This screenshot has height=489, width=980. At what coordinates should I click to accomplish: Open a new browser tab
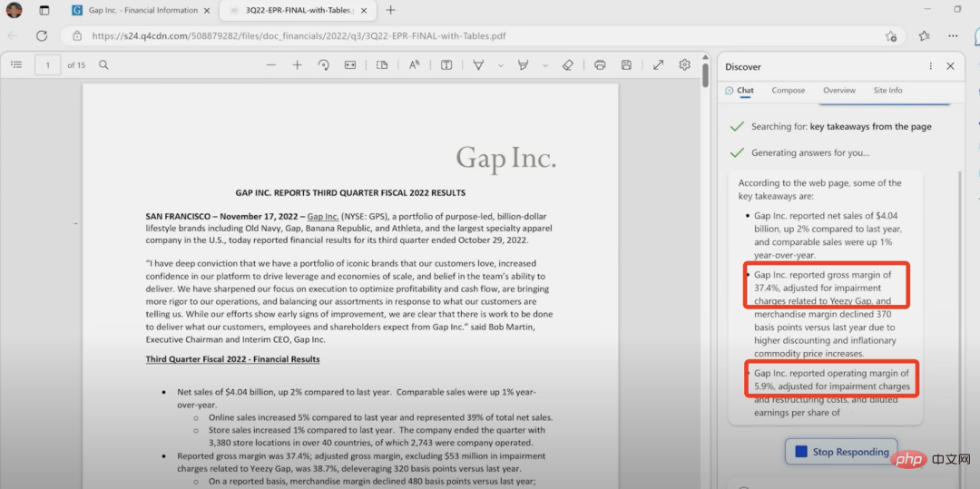click(x=390, y=10)
